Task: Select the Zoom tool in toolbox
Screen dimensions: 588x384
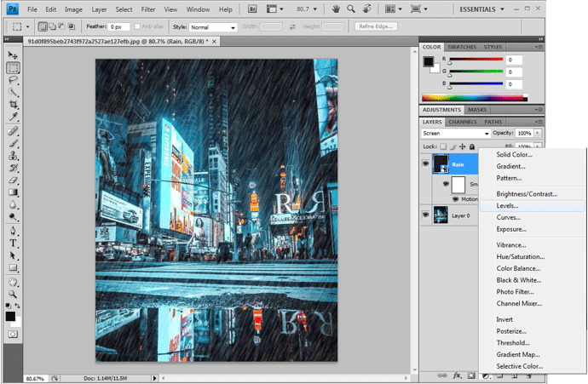Action: coord(13,294)
